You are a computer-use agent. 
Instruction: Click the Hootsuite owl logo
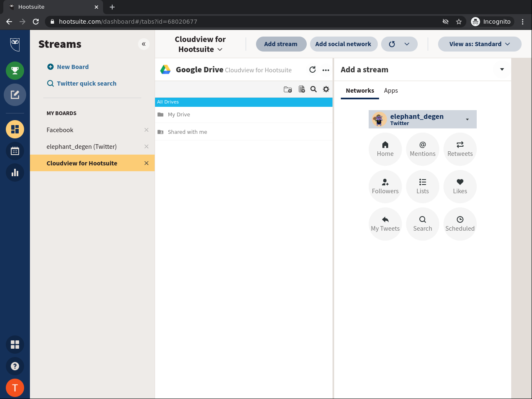coord(15,44)
